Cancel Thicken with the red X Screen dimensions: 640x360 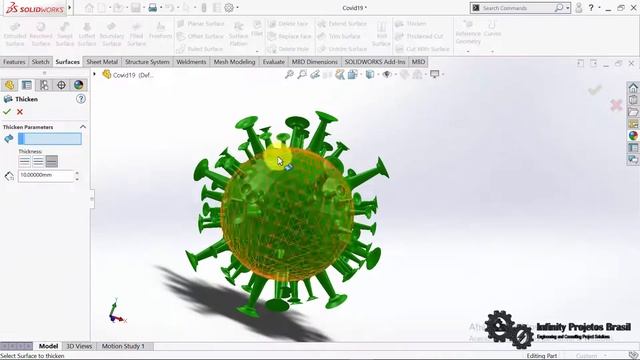(20, 111)
